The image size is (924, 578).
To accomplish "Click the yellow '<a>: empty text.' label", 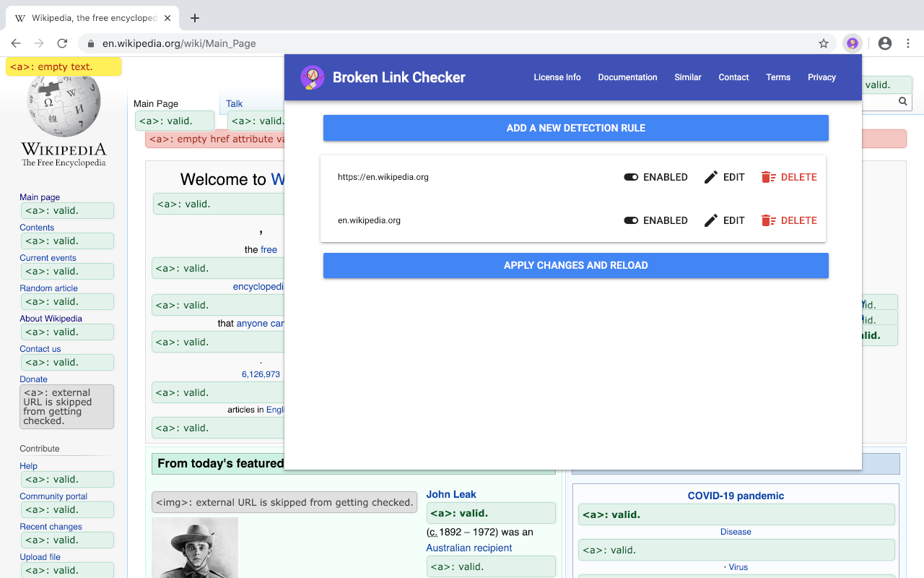I will point(64,67).
